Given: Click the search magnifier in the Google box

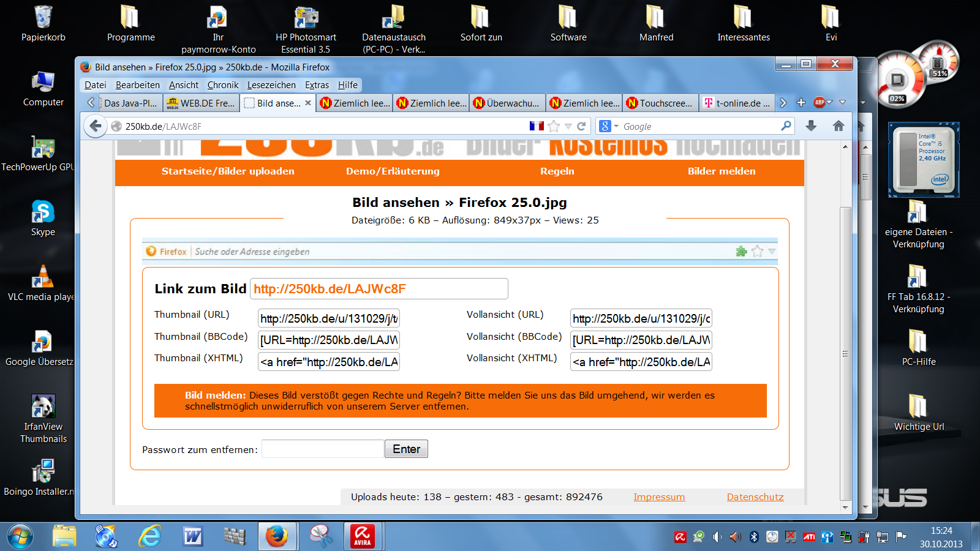Looking at the screenshot, I should 786,126.
